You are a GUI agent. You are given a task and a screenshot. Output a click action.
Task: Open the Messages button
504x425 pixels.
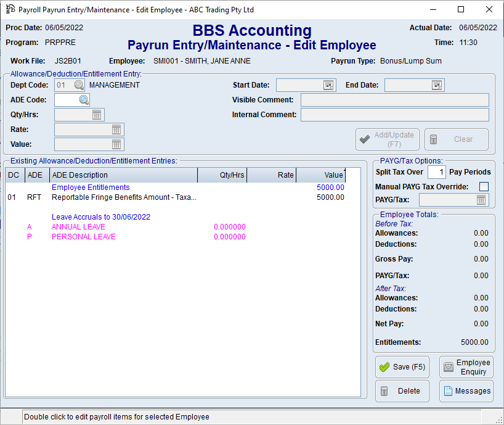pyautogui.click(x=466, y=391)
